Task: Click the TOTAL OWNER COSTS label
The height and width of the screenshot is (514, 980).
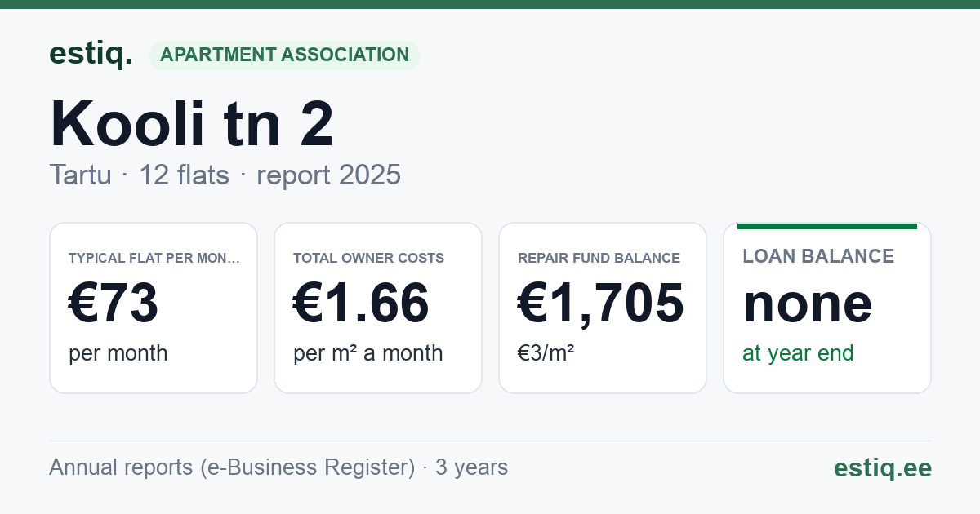Action: point(369,258)
